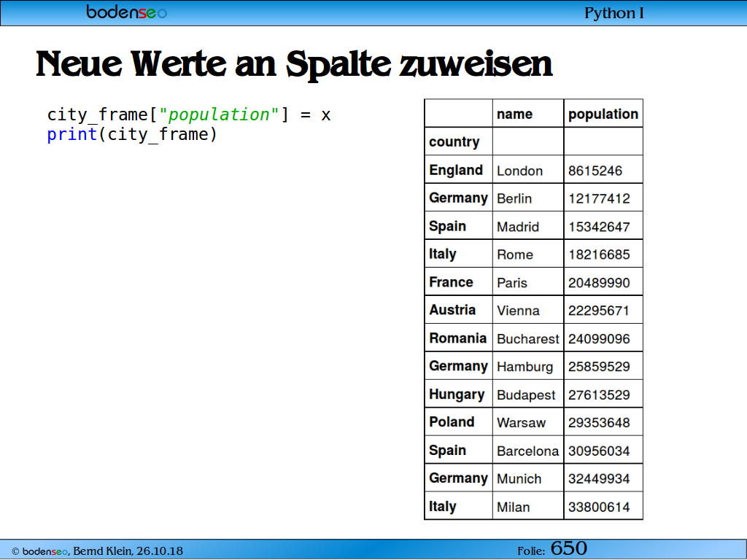Image resolution: width=747 pixels, height=560 pixels.
Task: Click the population value 20489990
Action: 599,283
